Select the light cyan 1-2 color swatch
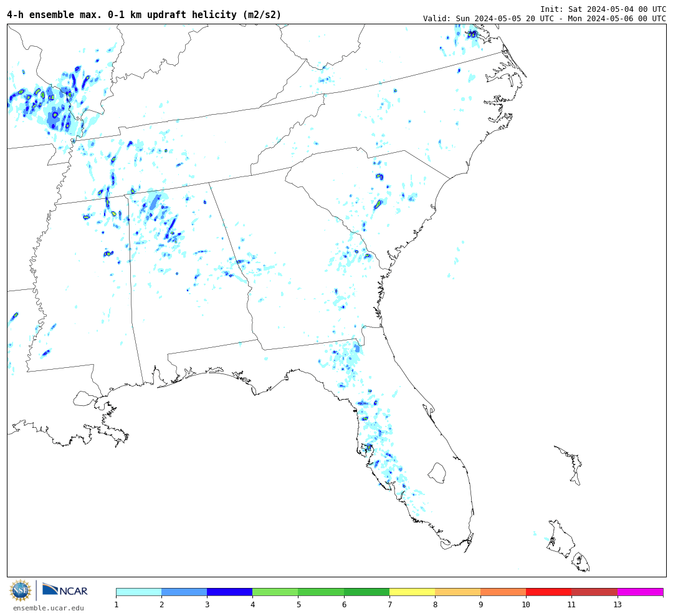This screenshot has width=673, height=616. (138, 592)
